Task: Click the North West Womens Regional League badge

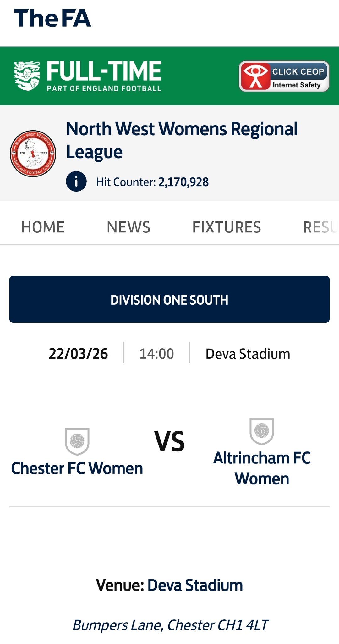Action: pos(33,154)
